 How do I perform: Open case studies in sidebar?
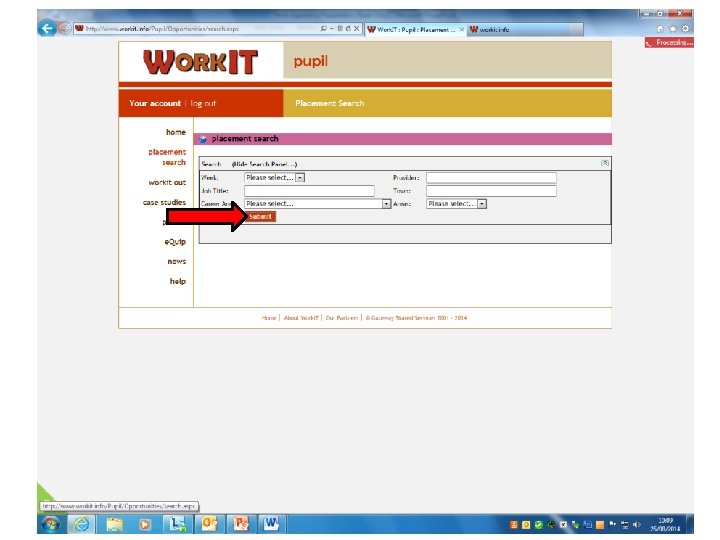[x=164, y=202]
